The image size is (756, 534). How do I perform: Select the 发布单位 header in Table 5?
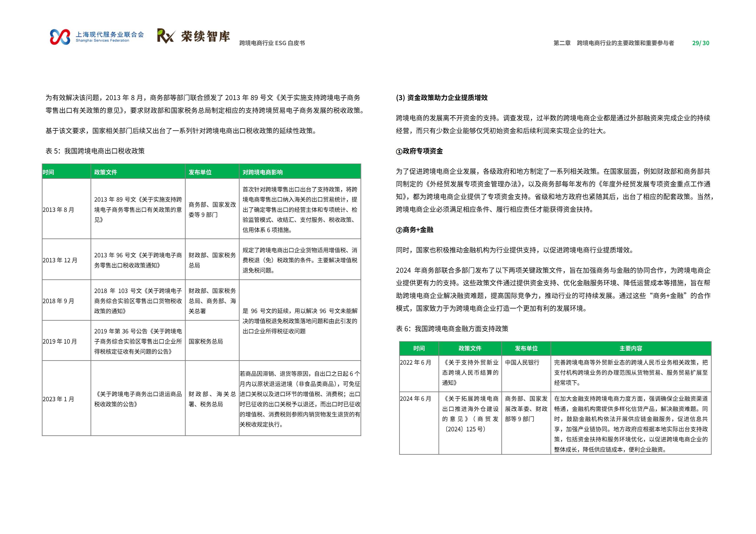click(x=212, y=172)
